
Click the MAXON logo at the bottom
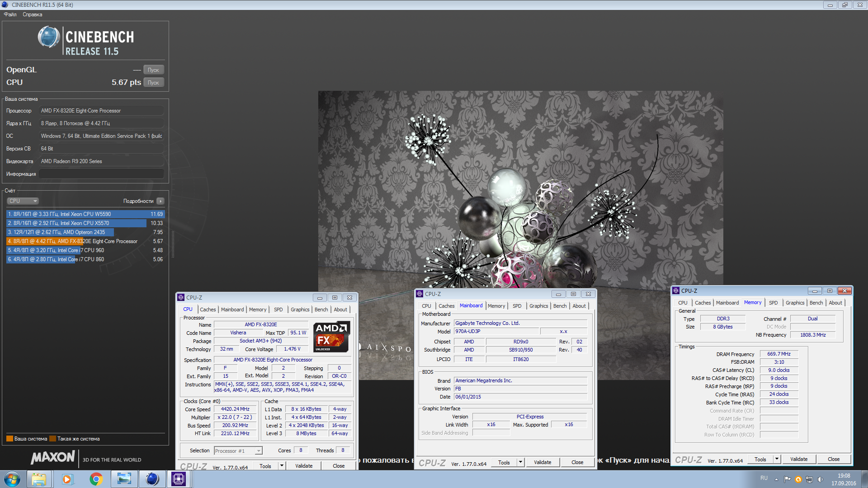pos(53,457)
